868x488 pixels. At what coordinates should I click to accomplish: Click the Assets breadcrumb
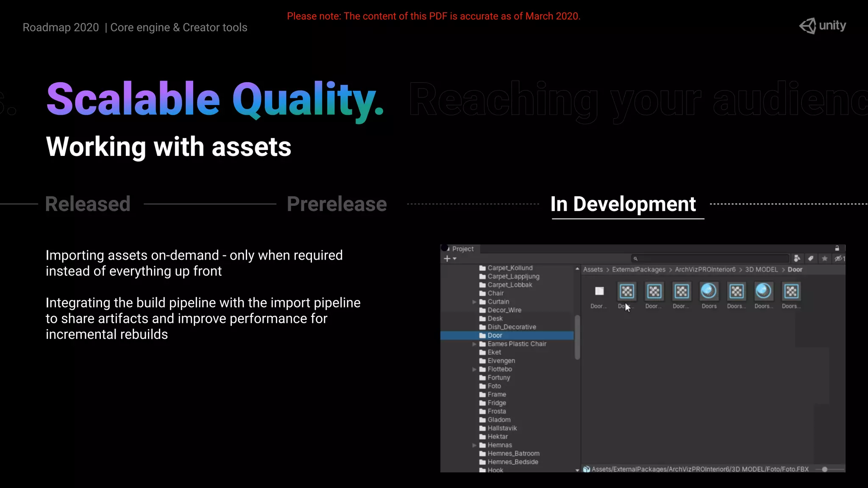(593, 269)
